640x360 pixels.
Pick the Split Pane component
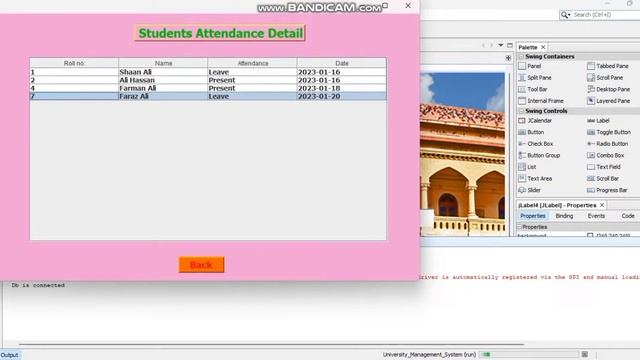[535, 78]
